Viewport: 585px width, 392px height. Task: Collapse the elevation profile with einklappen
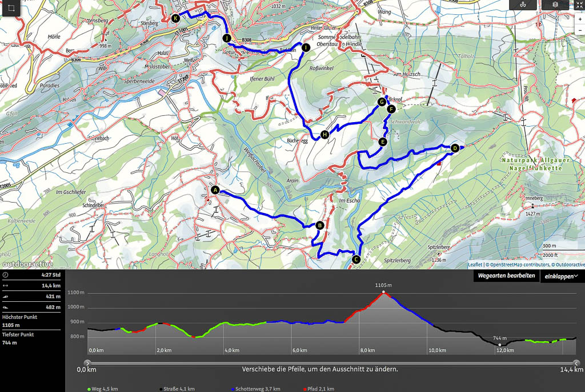(561, 276)
